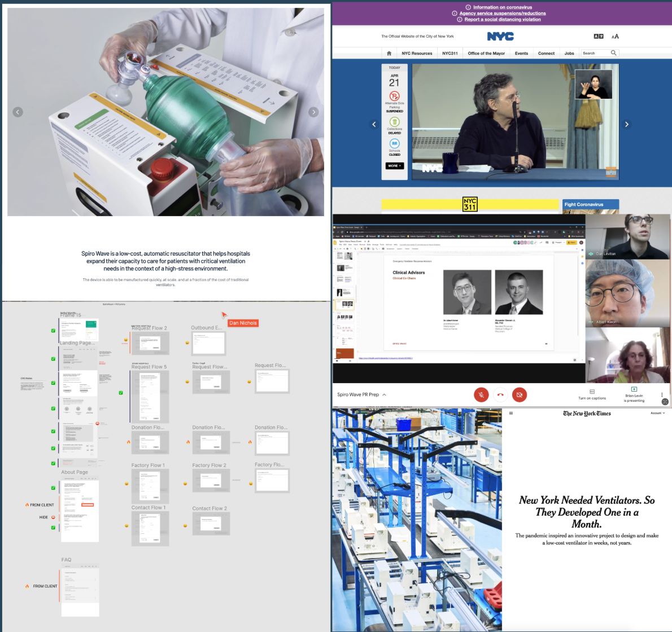Open the New York Times hamburger menu
Viewport: 672px width, 632px height.
[x=511, y=413]
